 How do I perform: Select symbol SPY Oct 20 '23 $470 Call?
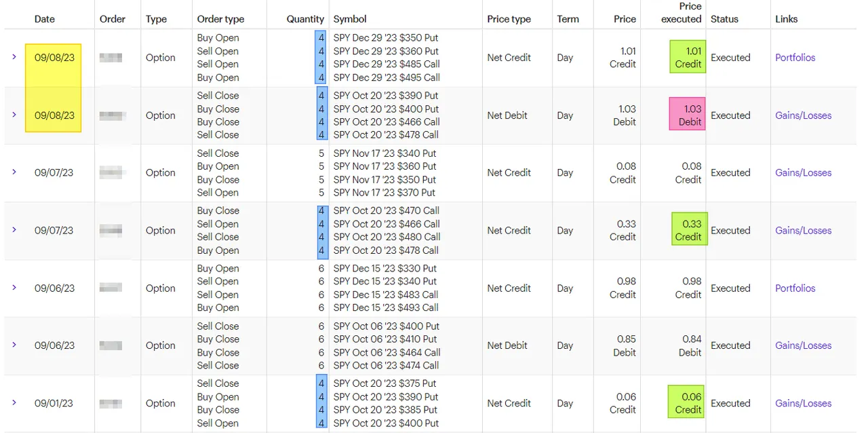pyautogui.click(x=387, y=210)
